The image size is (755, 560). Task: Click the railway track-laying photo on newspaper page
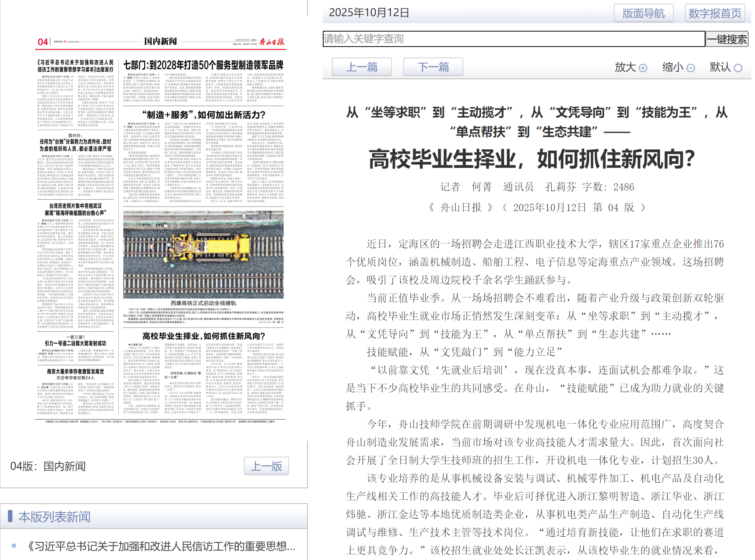click(x=203, y=254)
